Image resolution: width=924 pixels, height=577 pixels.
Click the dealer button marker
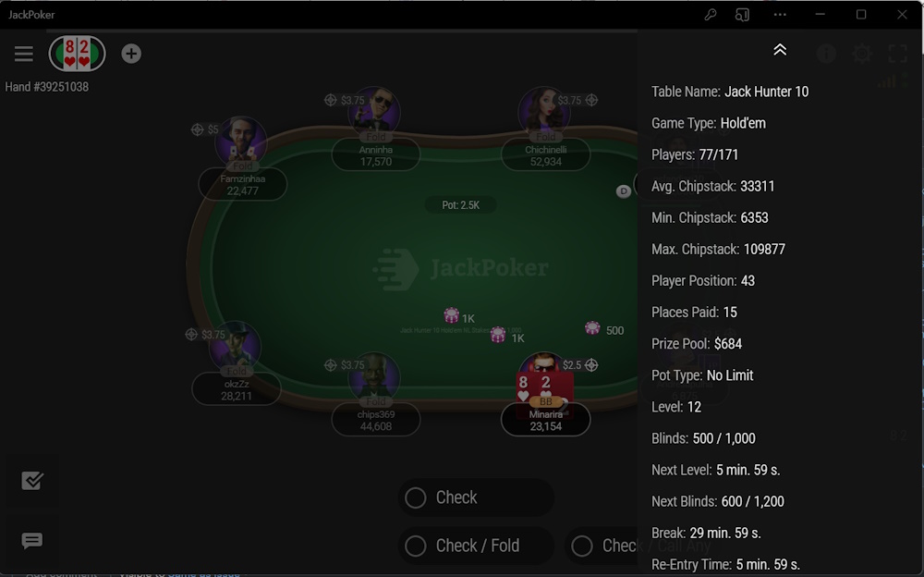click(x=624, y=191)
